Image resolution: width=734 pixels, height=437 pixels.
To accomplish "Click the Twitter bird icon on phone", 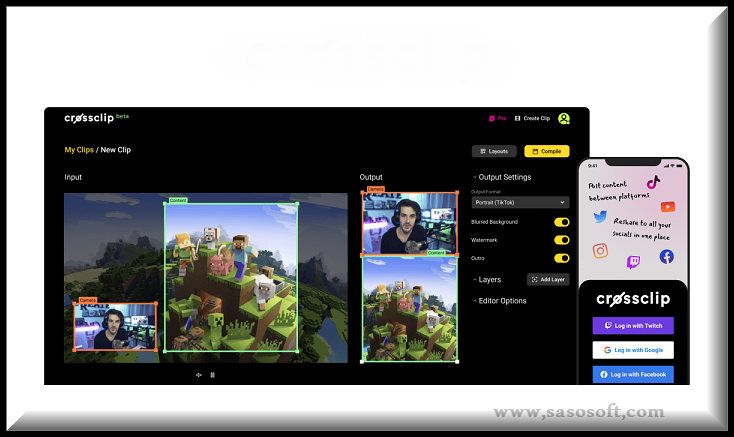I will (600, 217).
